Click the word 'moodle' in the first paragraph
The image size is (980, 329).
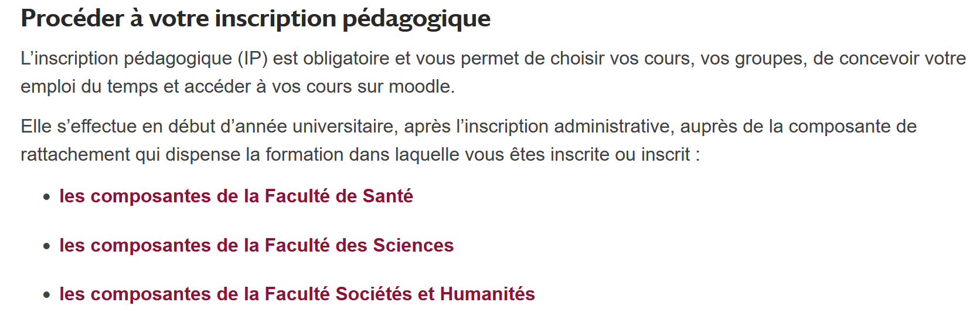(419, 87)
